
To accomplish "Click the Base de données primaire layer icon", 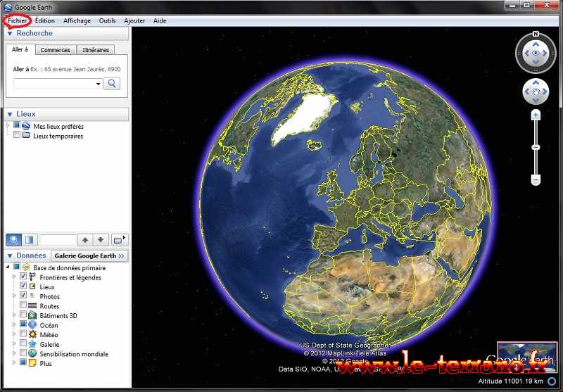I will click(x=26, y=267).
